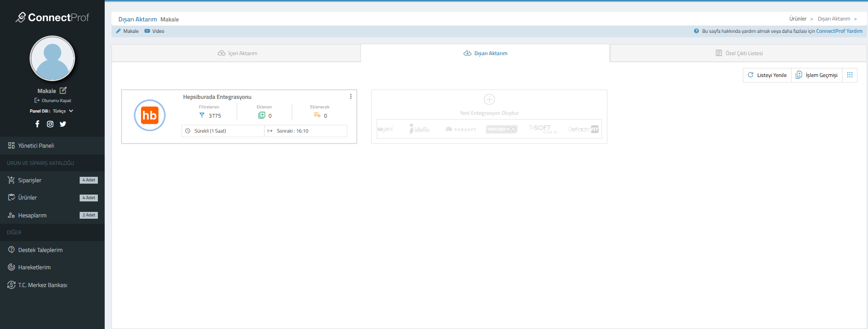Click the Hepsiburada hb logo
Image resolution: width=868 pixels, height=329 pixels.
149,115
